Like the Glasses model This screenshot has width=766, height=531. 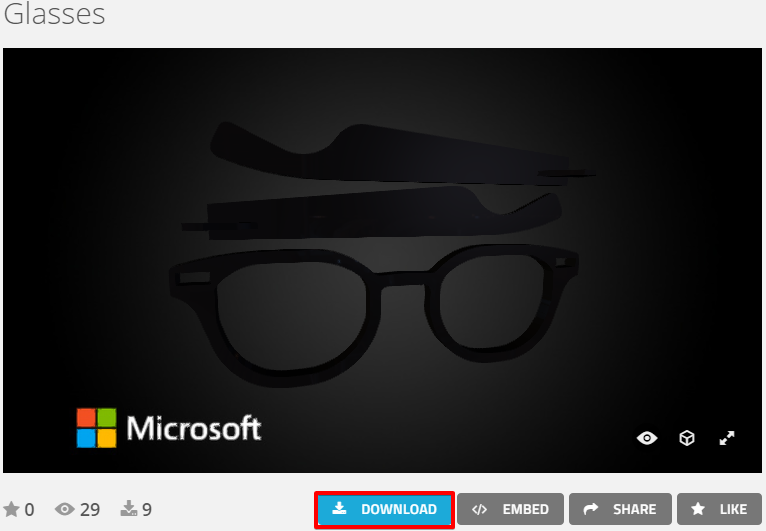point(719,509)
